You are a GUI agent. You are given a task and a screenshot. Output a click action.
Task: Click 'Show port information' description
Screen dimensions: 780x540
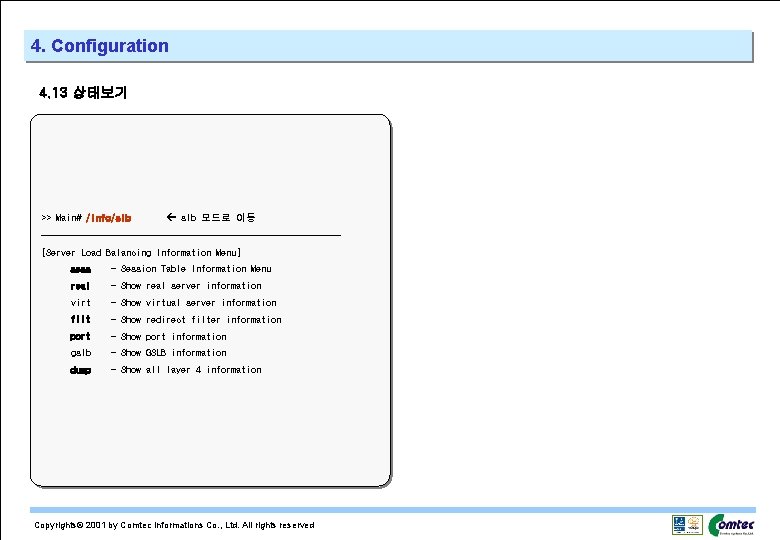click(174, 337)
